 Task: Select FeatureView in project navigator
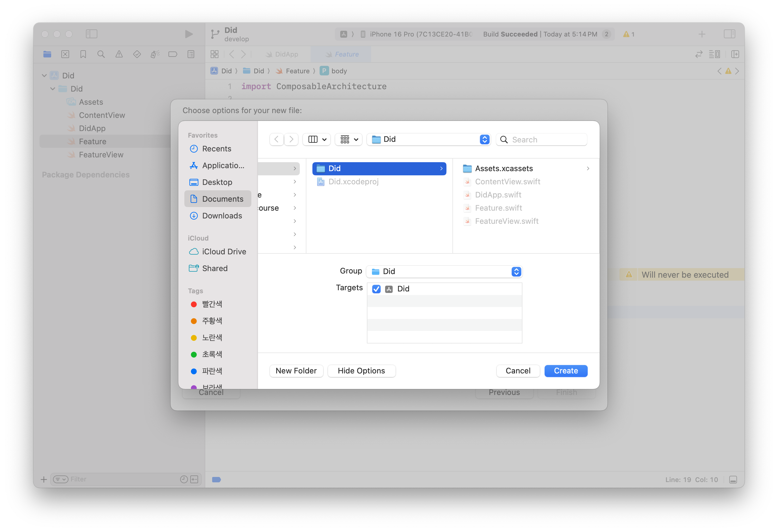click(x=101, y=155)
